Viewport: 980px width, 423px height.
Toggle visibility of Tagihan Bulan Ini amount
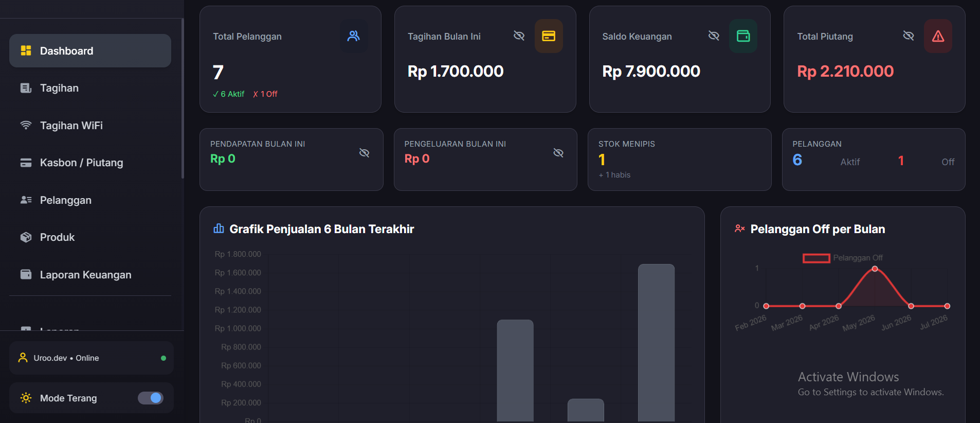pos(519,36)
